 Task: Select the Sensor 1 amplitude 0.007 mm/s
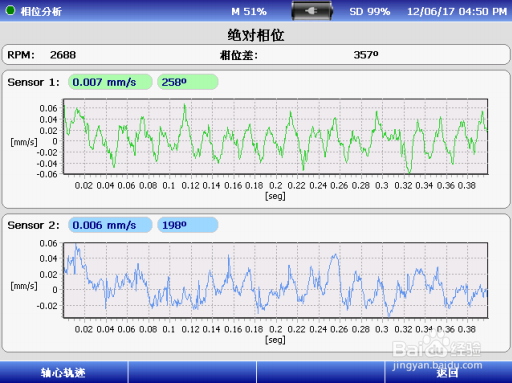tap(110, 82)
